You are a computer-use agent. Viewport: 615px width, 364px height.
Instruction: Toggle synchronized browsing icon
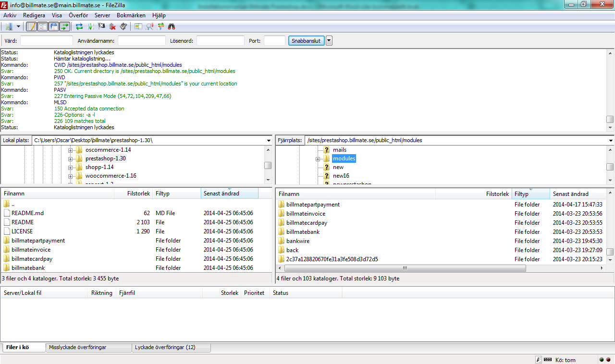pyautogui.click(x=160, y=26)
